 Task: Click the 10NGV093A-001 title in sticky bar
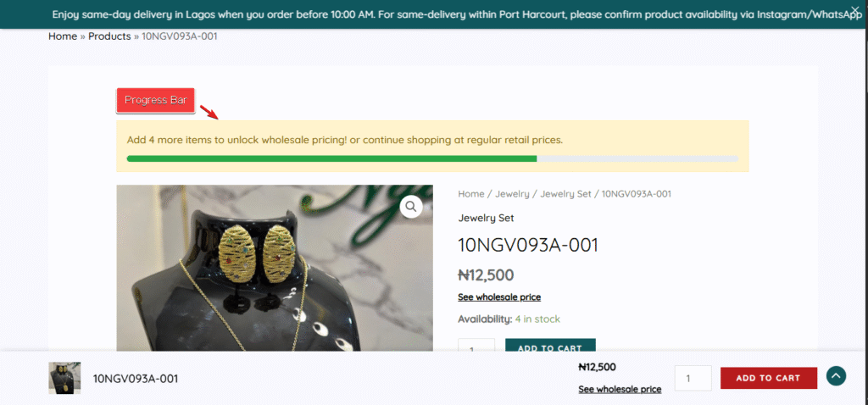point(136,379)
